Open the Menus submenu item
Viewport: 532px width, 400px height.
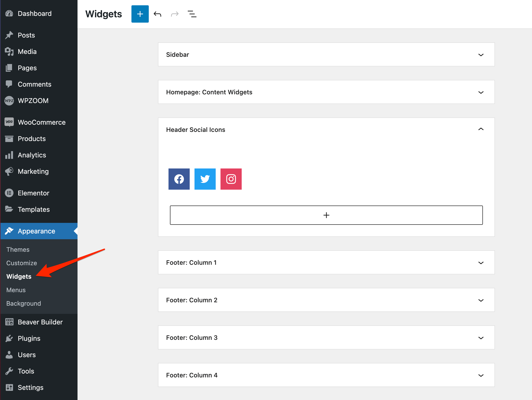pyautogui.click(x=16, y=290)
